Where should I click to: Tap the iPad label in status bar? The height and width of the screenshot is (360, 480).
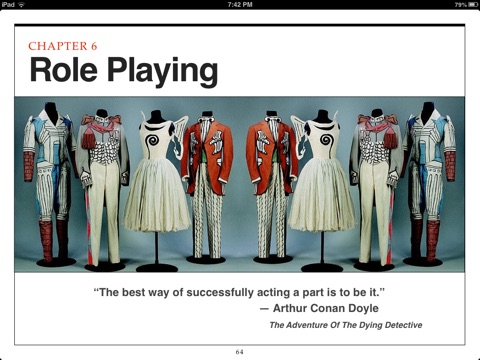tap(8, 5)
